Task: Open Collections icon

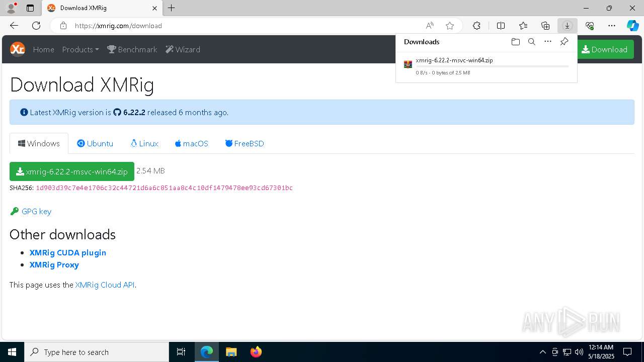Action: click(545, 26)
